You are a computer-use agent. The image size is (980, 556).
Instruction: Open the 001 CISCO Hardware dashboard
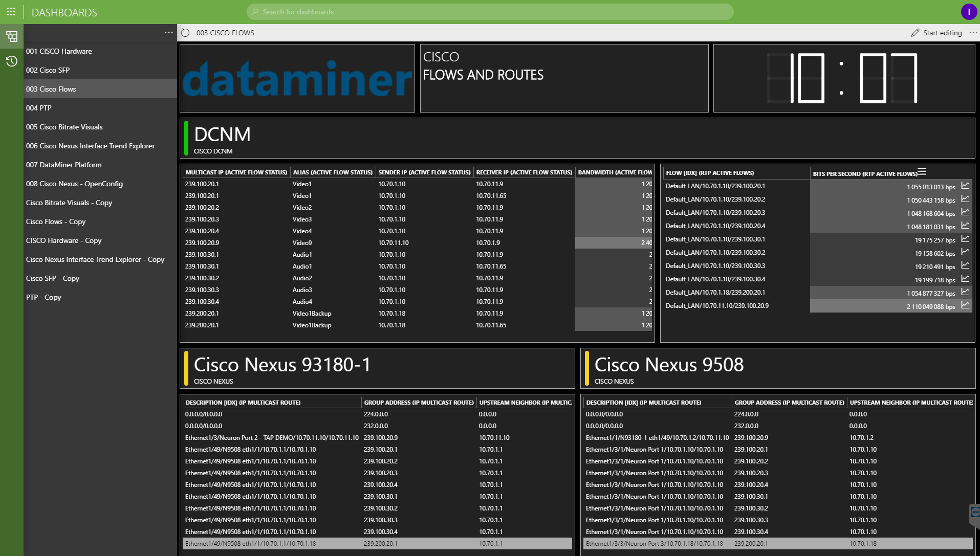click(x=100, y=51)
